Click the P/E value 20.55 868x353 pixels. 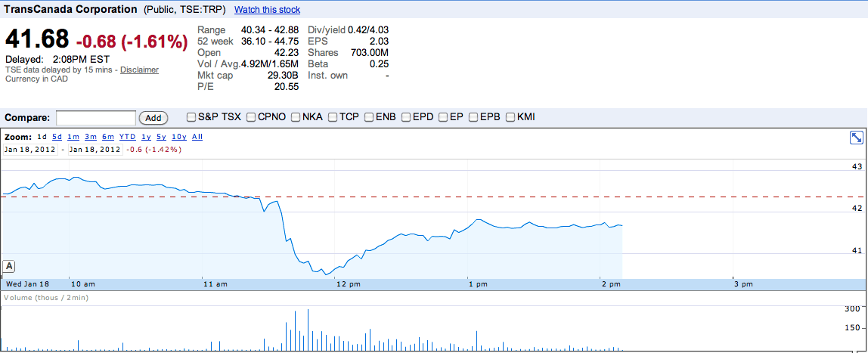(287, 87)
